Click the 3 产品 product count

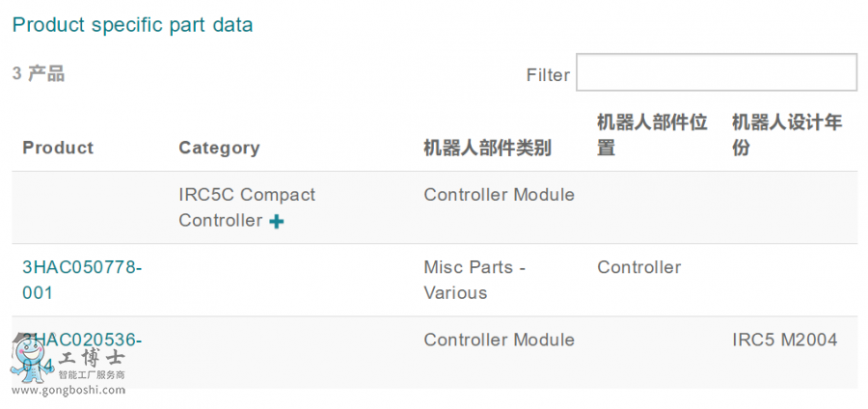pos(39,73)
